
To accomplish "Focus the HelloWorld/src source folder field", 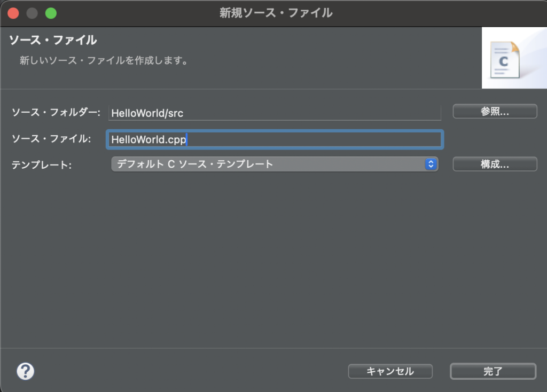I will coord(275,113).
